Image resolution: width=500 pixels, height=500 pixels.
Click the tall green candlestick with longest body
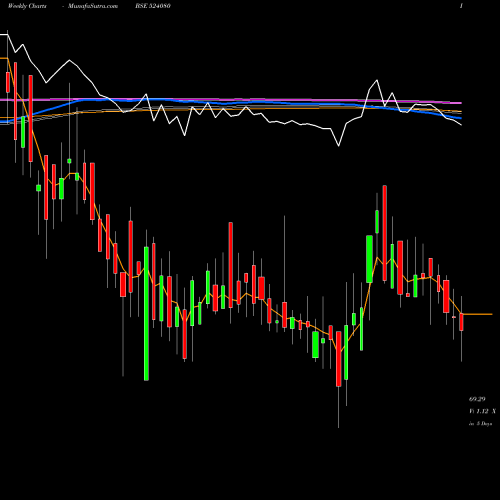(146, 313)
